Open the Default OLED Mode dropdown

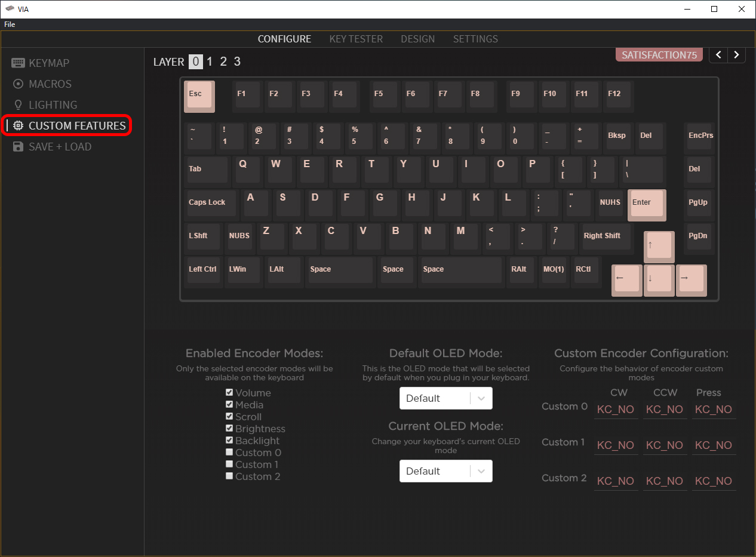(445, 398)
